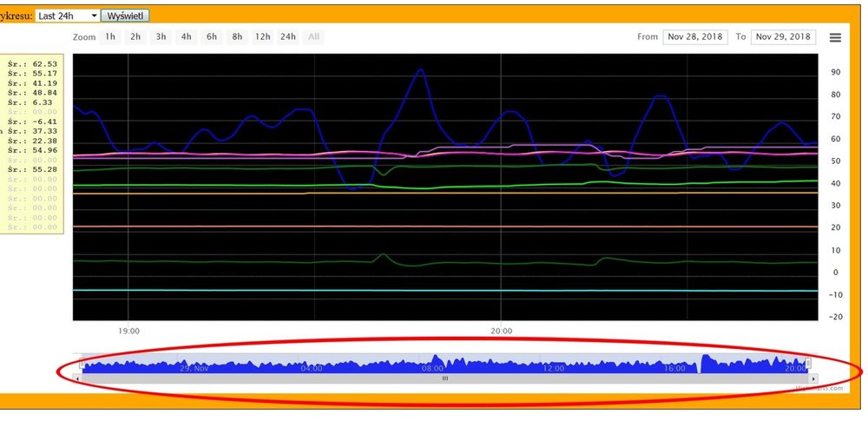Click the navigator scrollbar right arrow
Image resolution: width=868 pixels, height=421 pixels.
(x=813, y=378)
